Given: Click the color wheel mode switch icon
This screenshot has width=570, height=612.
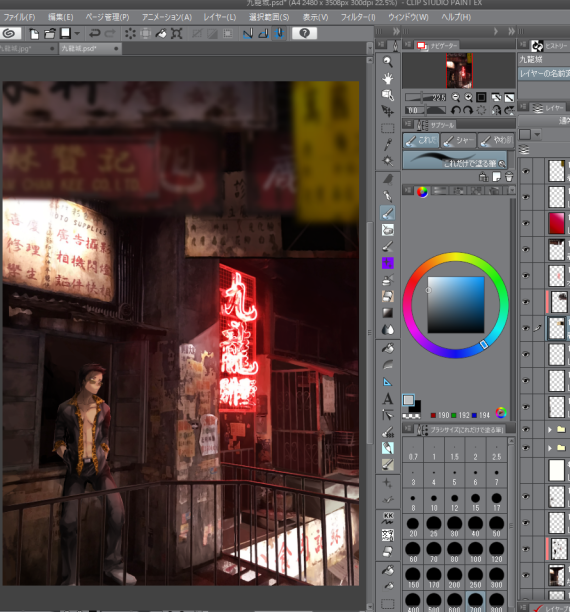Looking at the screenshot, I should click(501, 413).
